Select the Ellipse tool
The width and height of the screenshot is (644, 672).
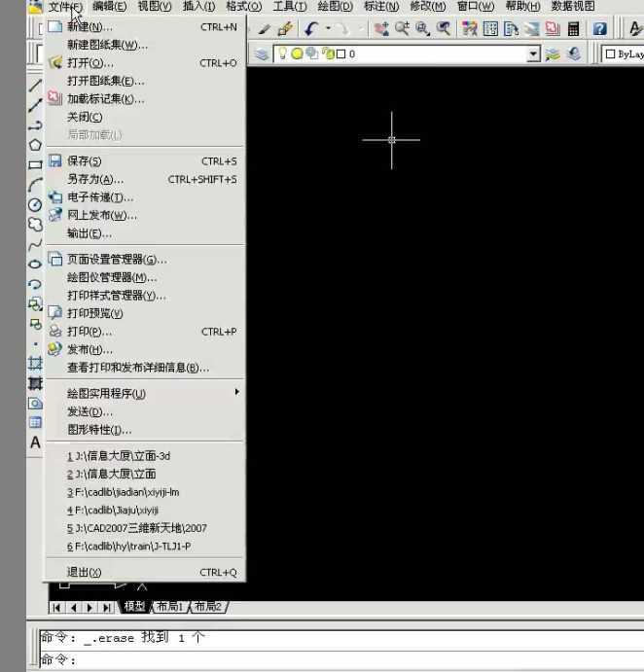click(x=35, y=264)
